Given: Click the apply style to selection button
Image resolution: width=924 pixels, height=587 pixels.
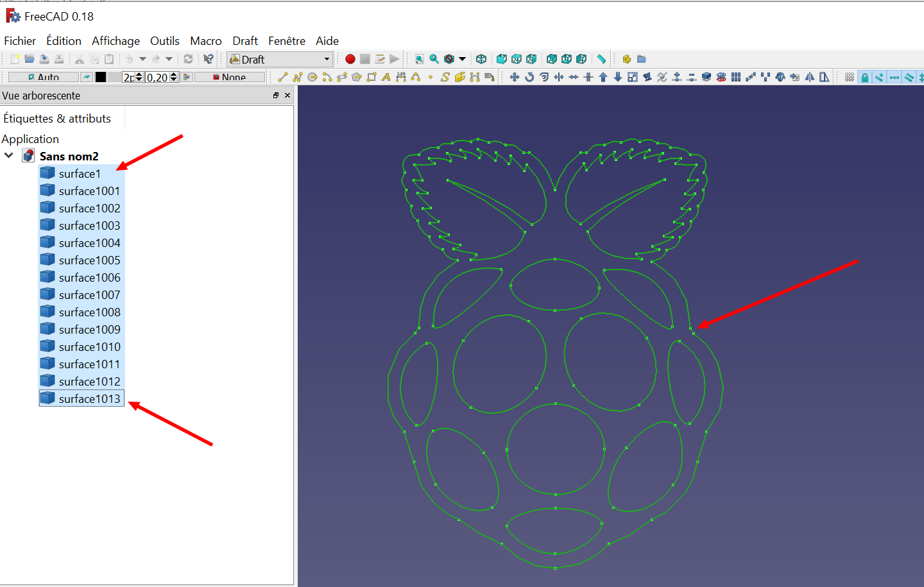Looking at the screenshot, I should [x=187, y=77].
